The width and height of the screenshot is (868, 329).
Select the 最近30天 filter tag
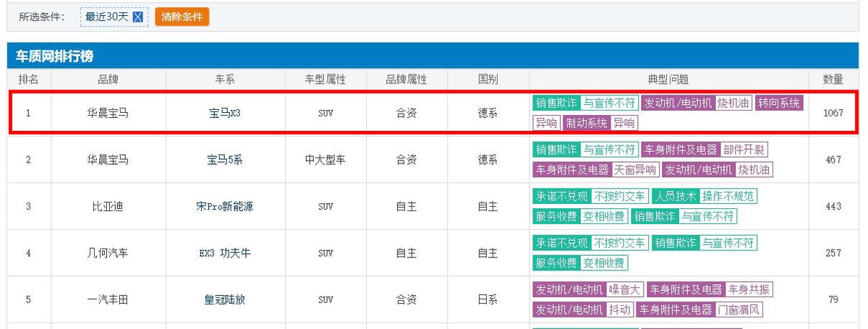(x=114, y=17)
